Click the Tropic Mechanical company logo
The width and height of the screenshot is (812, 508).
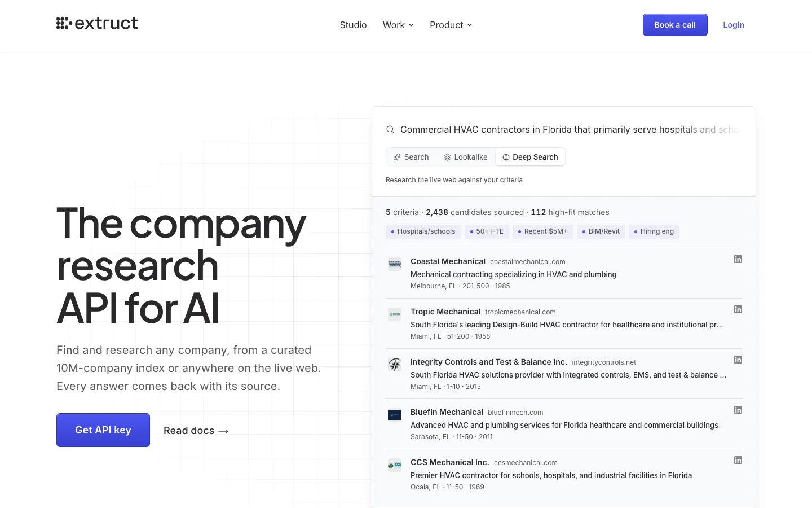395,314
